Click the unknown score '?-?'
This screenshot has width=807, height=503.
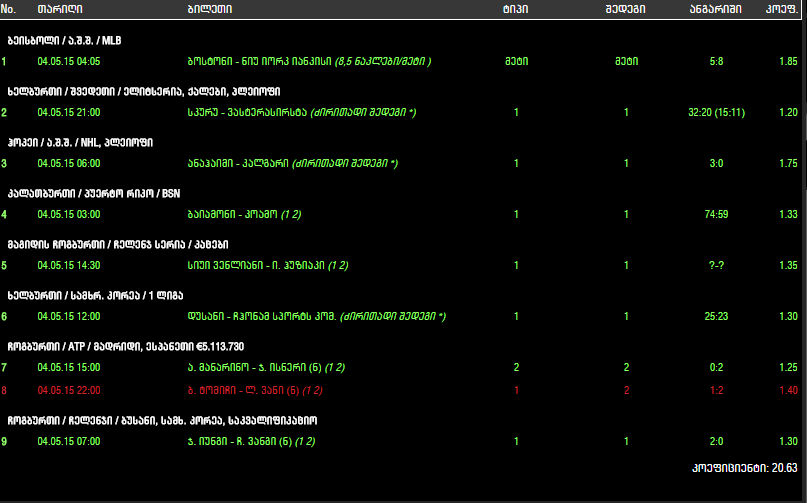(x=716, y=265)
